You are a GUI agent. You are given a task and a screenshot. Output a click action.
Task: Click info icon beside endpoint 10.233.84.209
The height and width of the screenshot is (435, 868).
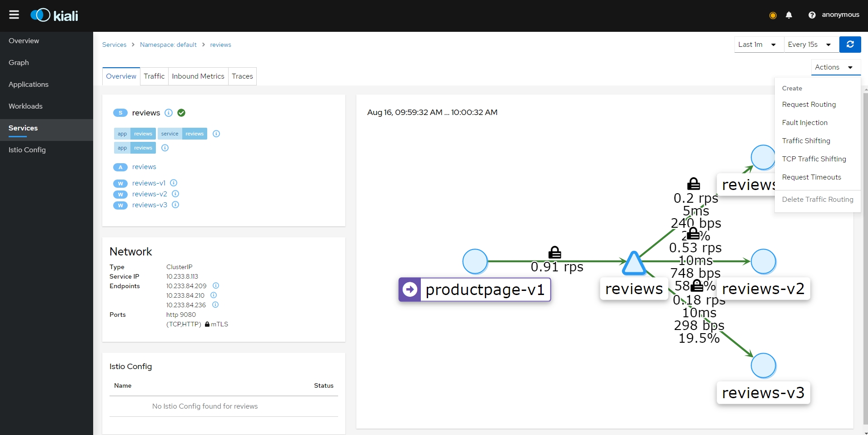[216, 285]
